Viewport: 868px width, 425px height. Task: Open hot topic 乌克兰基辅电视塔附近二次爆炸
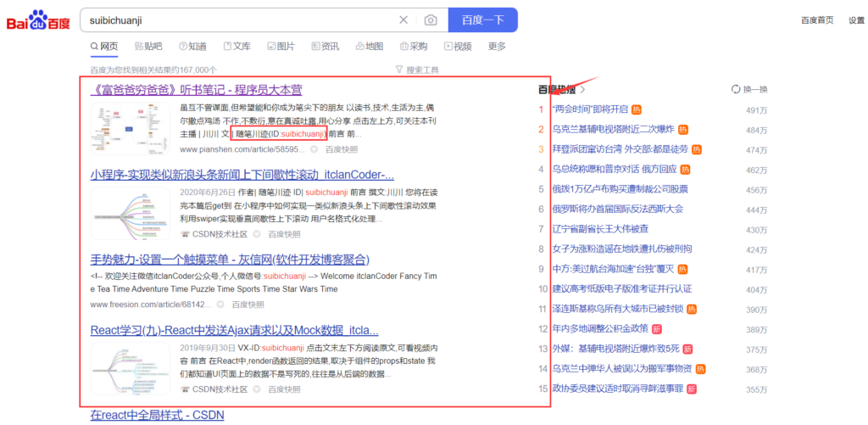point(614,130)
